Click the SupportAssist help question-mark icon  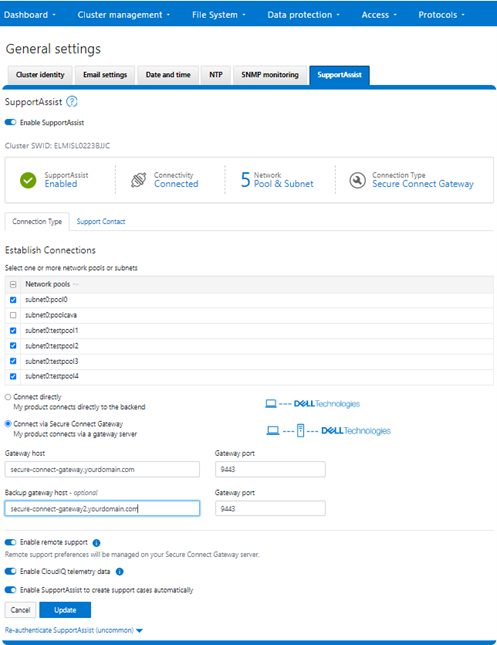[x=72, y=102]
